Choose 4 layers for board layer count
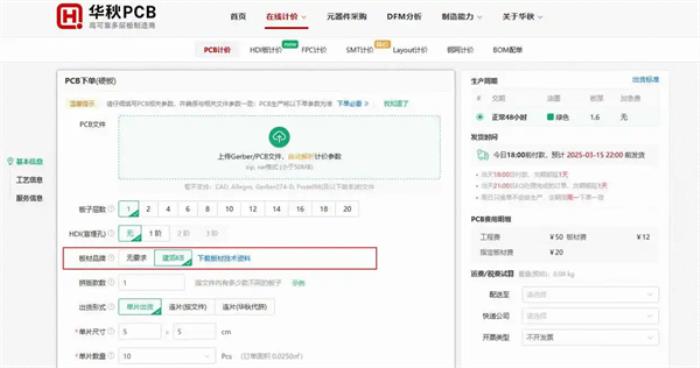This screenshot has width=700, height=368. pos(168,209)
